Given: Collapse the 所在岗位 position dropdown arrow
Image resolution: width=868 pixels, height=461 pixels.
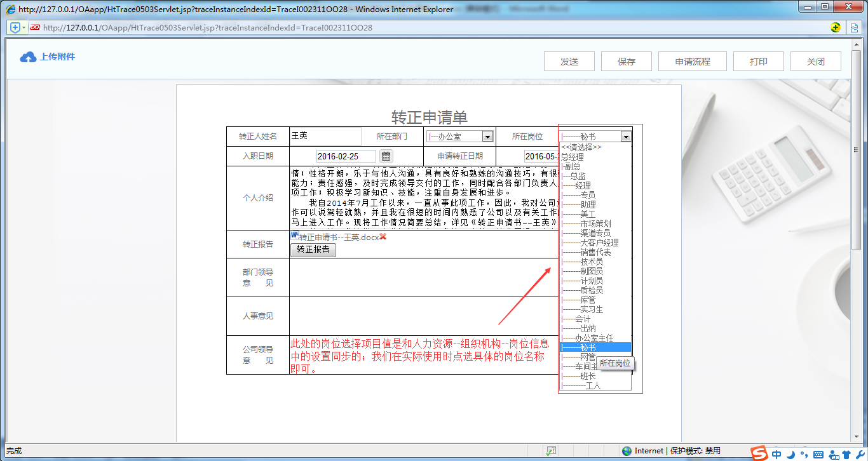Looking at the screenshot, I should click(626, 137).
